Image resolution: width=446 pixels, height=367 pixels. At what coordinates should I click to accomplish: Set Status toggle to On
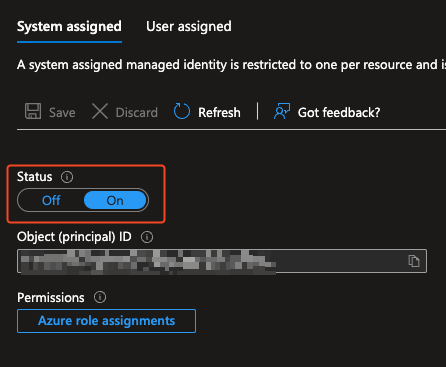[115, 200]
